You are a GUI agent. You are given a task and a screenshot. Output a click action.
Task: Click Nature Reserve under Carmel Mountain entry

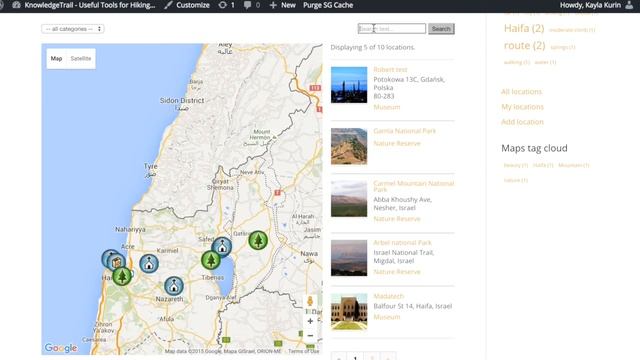point(397,219)
